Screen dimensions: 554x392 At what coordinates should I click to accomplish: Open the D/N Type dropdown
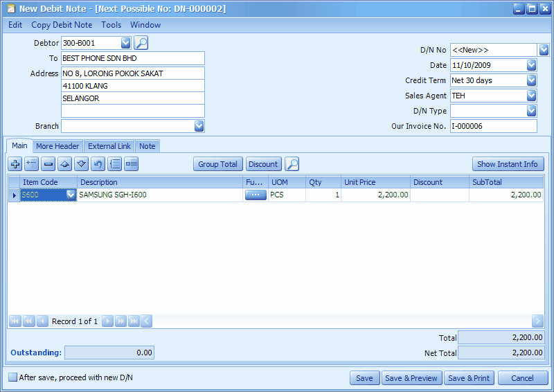click(531, 111)
